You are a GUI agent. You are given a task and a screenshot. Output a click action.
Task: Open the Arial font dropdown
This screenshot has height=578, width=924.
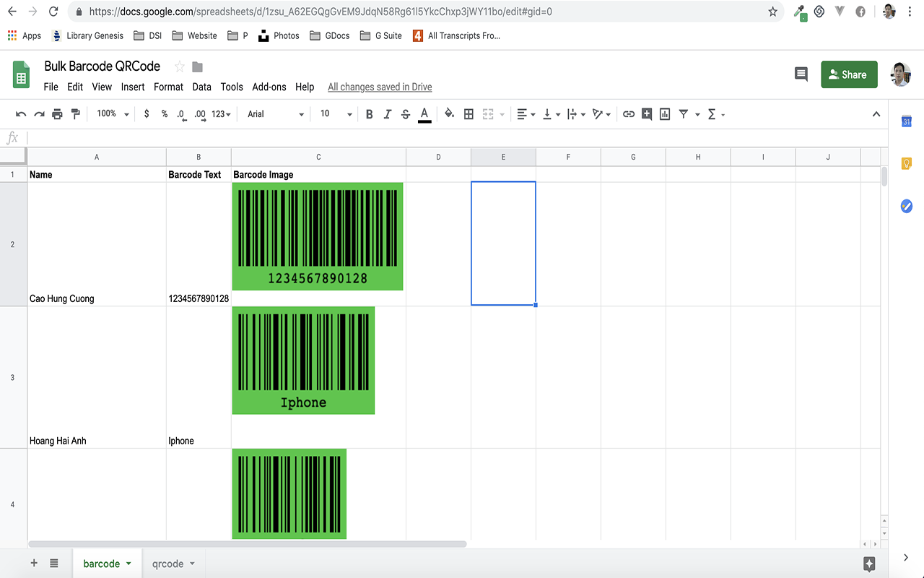click(276, 114)
